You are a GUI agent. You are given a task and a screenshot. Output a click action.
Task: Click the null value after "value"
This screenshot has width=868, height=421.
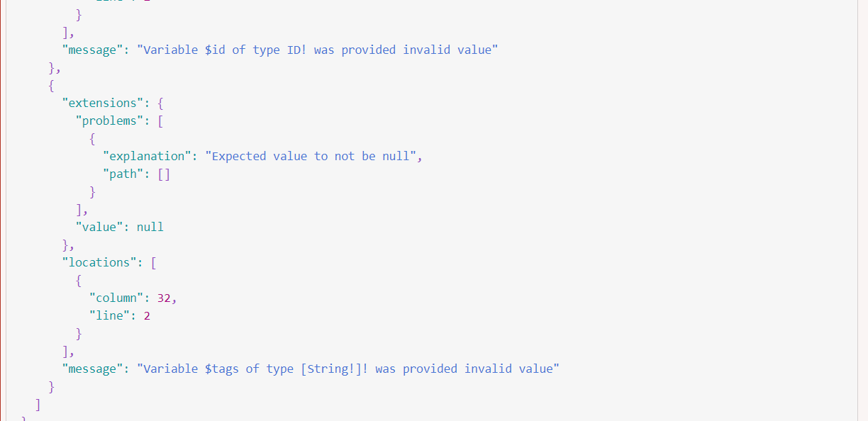click(150, 227)
